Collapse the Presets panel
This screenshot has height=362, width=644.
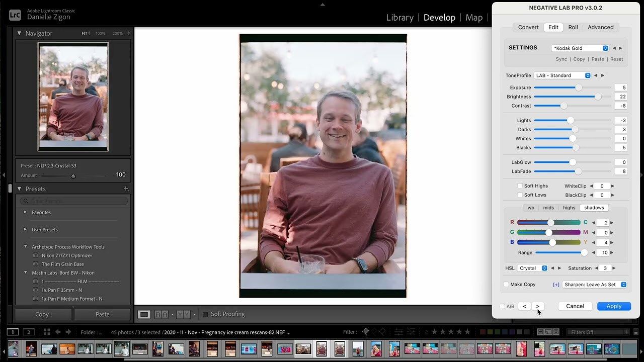19,189
